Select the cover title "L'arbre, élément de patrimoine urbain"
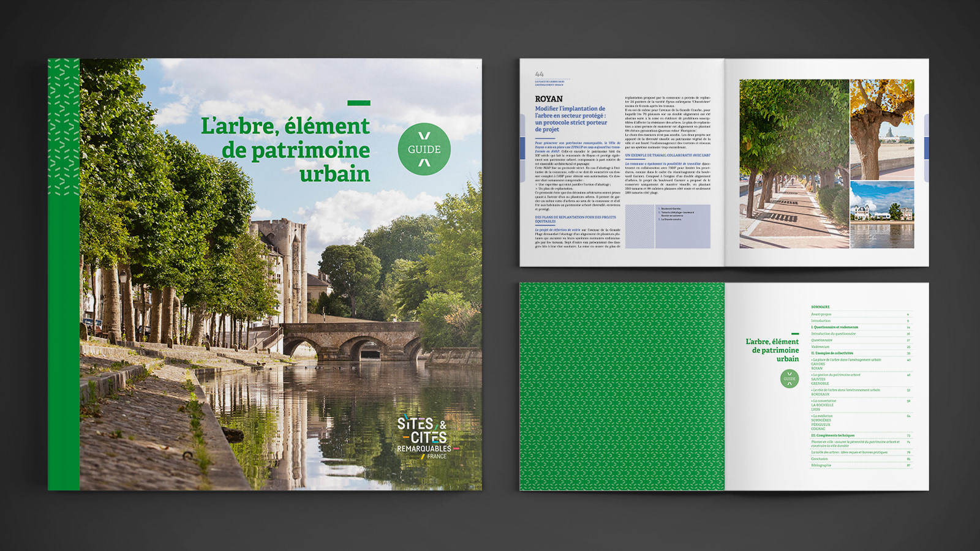 285,149
